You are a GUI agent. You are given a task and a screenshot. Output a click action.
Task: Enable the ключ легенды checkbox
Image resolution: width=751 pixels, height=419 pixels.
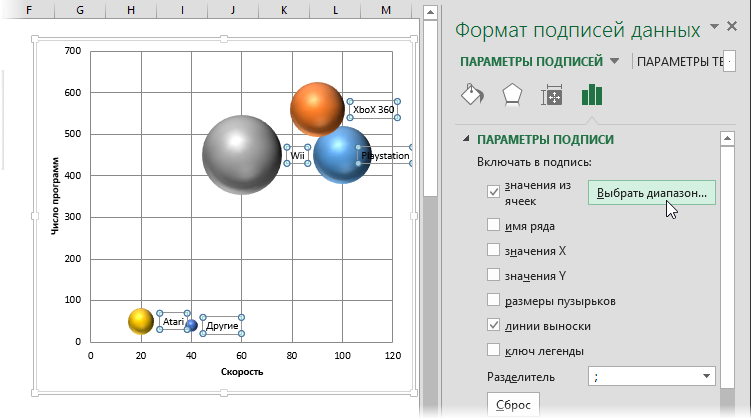[x=493, y=350]
